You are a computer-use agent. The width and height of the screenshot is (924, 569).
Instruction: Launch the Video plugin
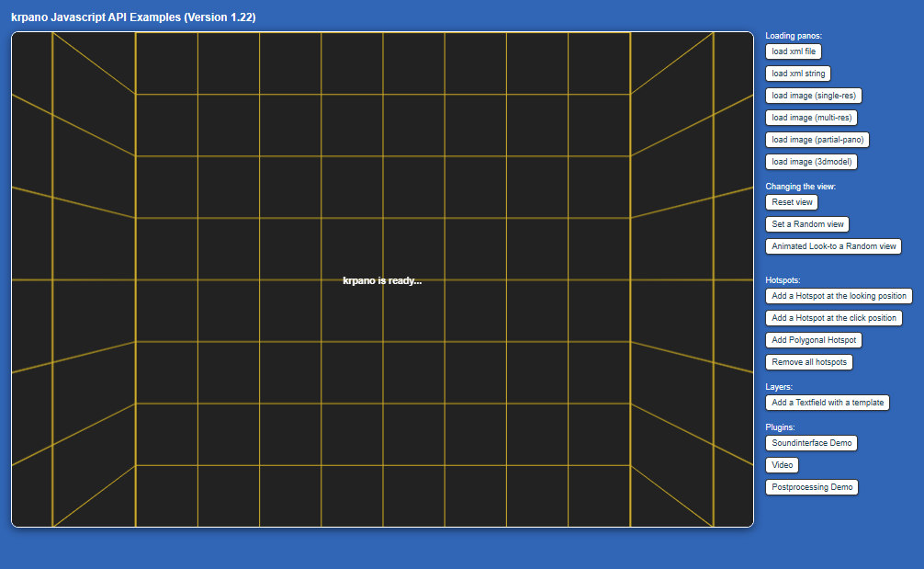782,465
